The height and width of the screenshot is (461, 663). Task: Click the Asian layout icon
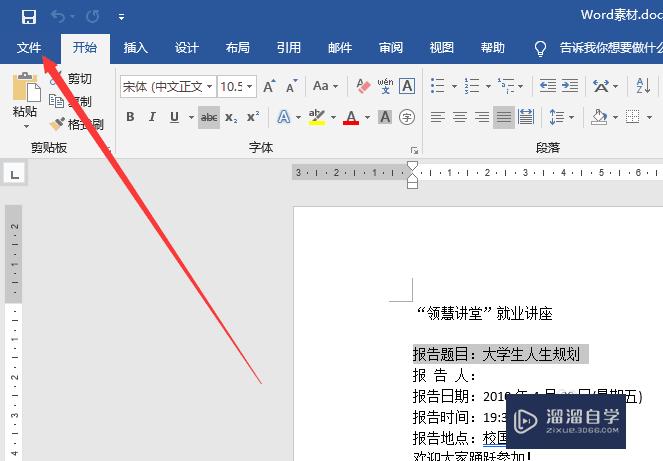click(x=601, y=86)
